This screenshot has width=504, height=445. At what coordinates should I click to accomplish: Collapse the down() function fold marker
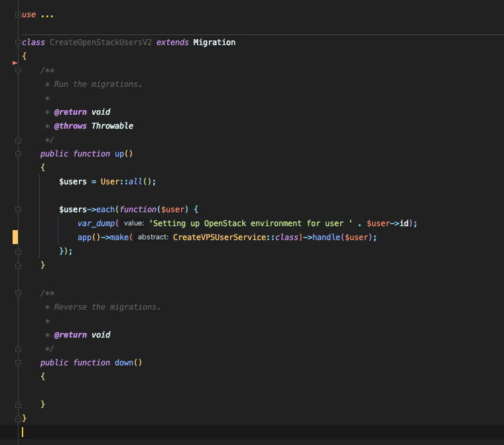point(18,363)
